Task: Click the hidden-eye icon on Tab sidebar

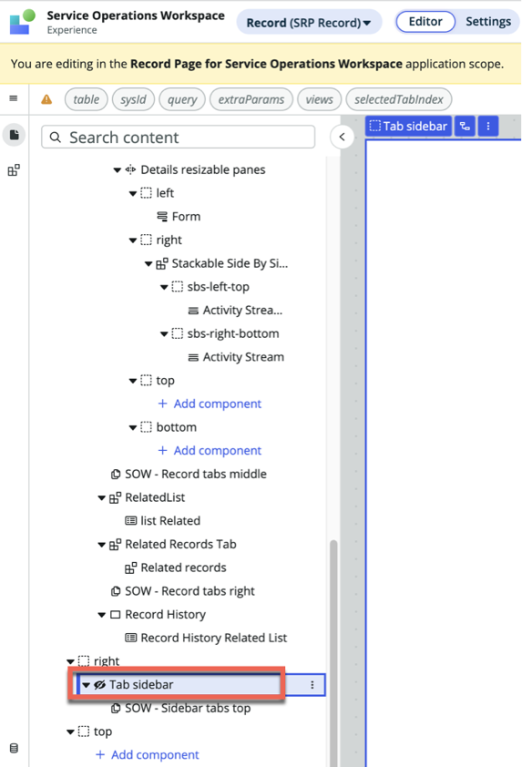Action: (x=100, y=685)
